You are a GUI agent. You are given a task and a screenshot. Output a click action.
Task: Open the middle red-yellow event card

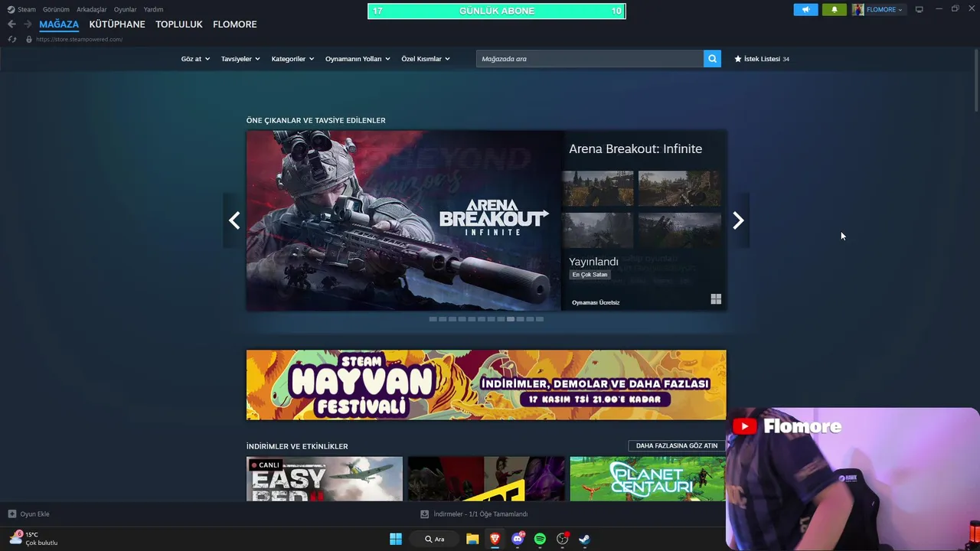(486, 479)
